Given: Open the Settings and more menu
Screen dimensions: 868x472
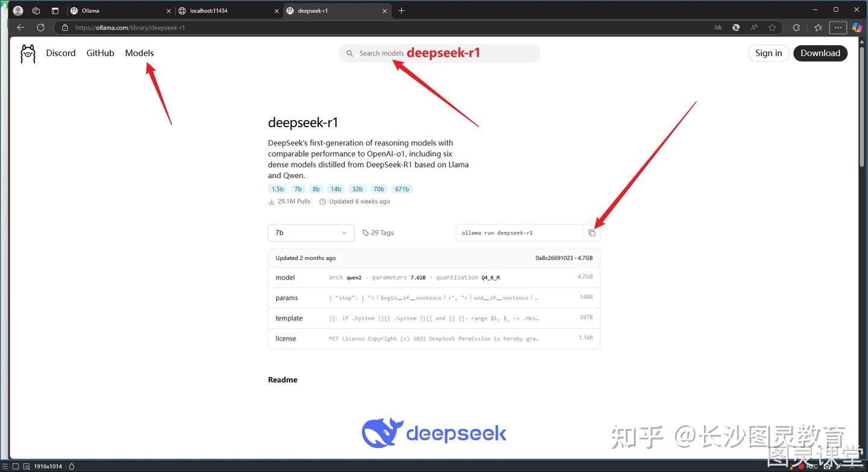Looking at the screenshot, I should click(x=838, y=27).
